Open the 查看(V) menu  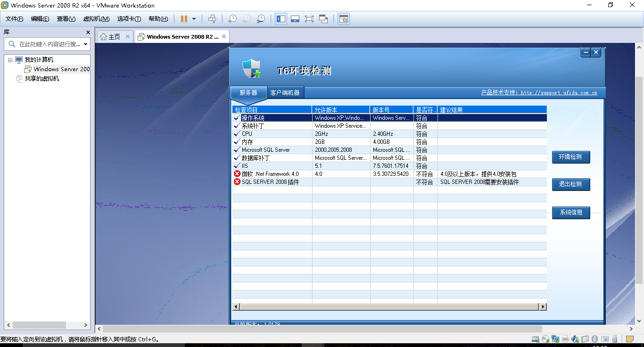[66, 19]
